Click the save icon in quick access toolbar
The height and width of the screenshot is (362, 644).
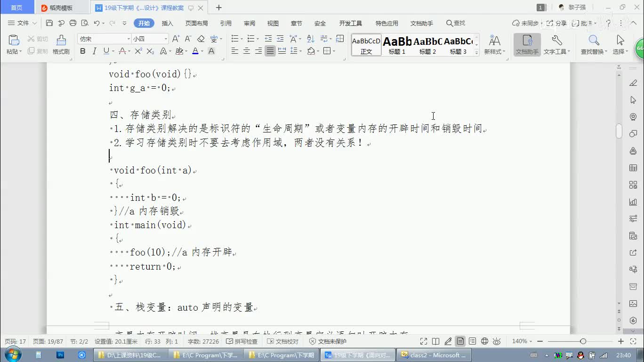tap(49, 23)
